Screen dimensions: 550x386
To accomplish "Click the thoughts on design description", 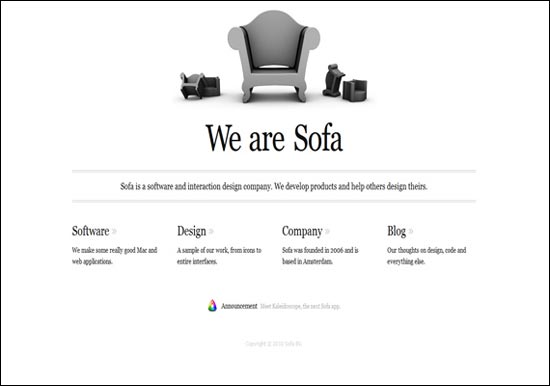I will 427,256.
